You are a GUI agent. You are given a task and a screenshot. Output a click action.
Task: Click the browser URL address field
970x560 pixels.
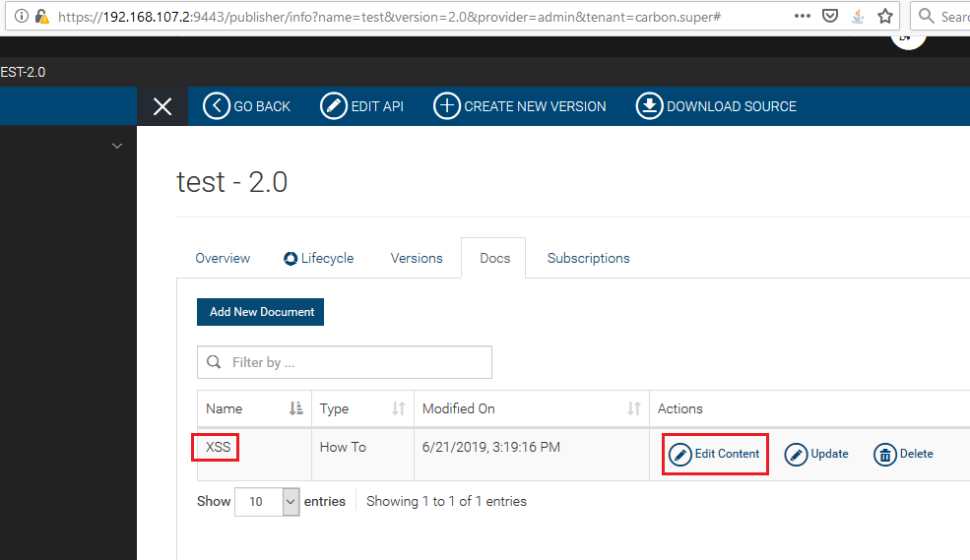click(390, 17)
